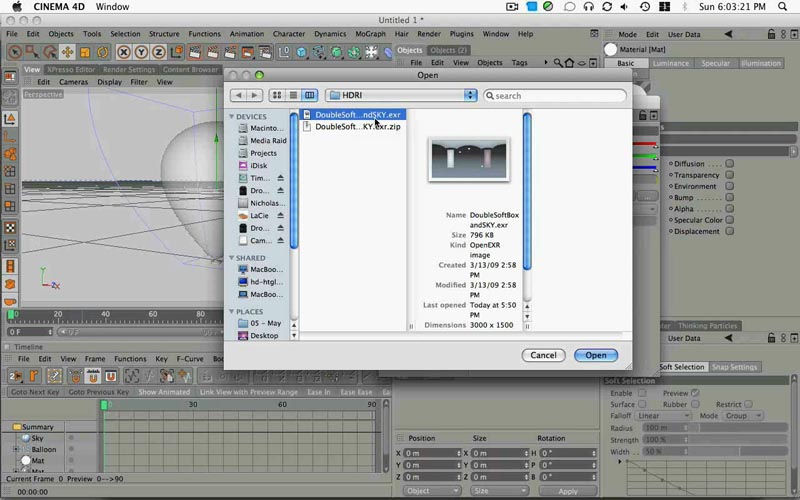Go back in the Open dialog
The image size is (800, 500).
coord(238,95)
